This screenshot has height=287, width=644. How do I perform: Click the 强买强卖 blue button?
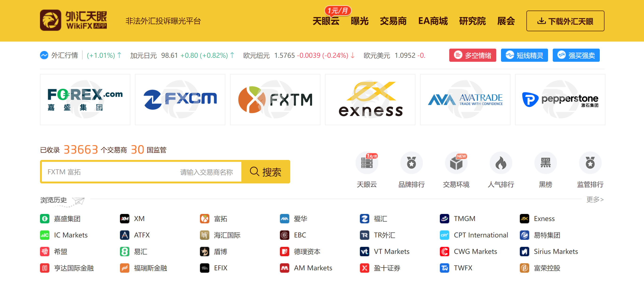point(576,55)
